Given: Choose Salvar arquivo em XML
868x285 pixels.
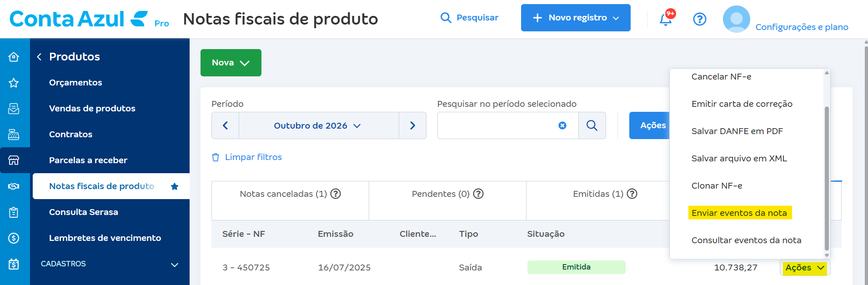Looking at the screenshot, I should pyautogui.click(x=739, y=159).
